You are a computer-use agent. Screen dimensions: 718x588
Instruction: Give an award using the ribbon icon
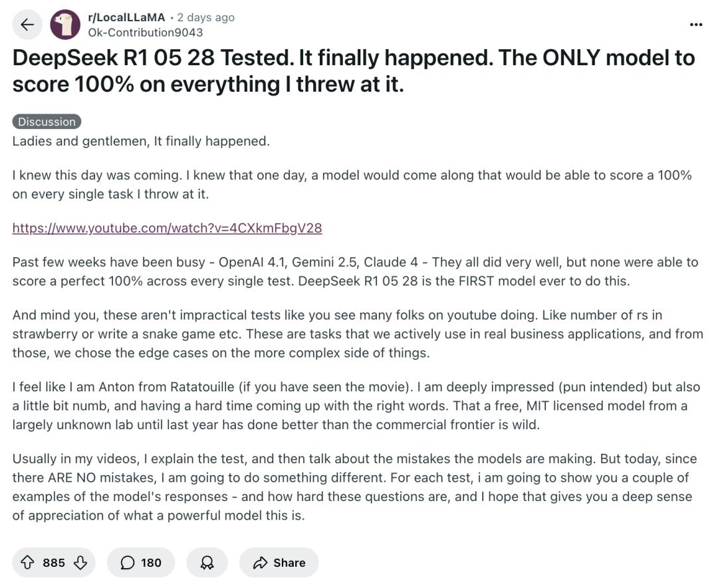click(207, 562)
